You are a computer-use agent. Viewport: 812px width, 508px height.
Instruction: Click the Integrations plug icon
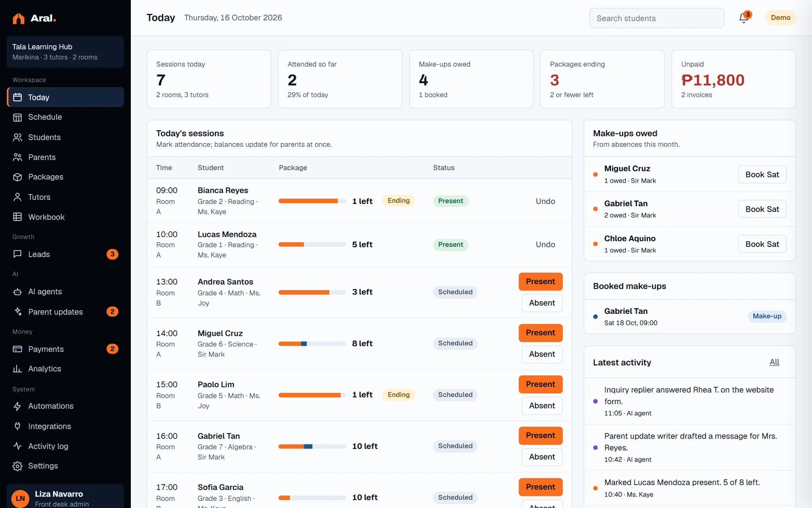coord(17,426)
